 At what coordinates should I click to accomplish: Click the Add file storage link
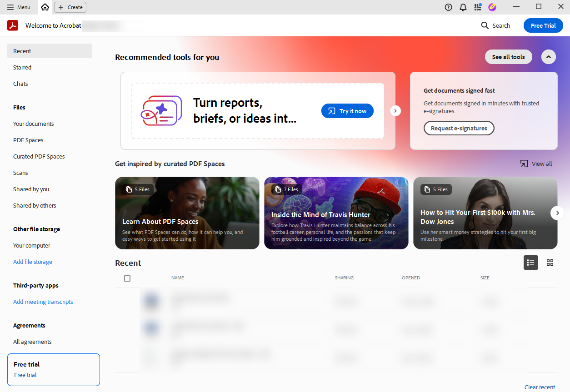tap(33, 262)
